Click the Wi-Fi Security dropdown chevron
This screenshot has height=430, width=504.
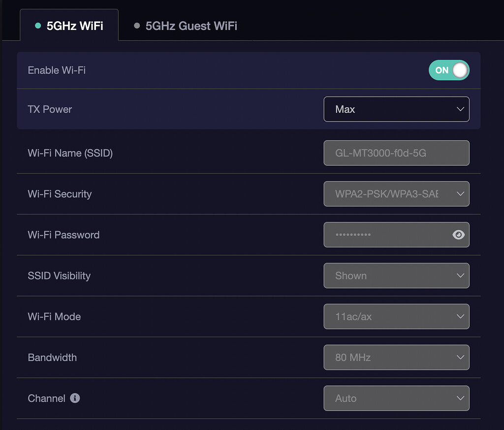(x=460, y=194)
